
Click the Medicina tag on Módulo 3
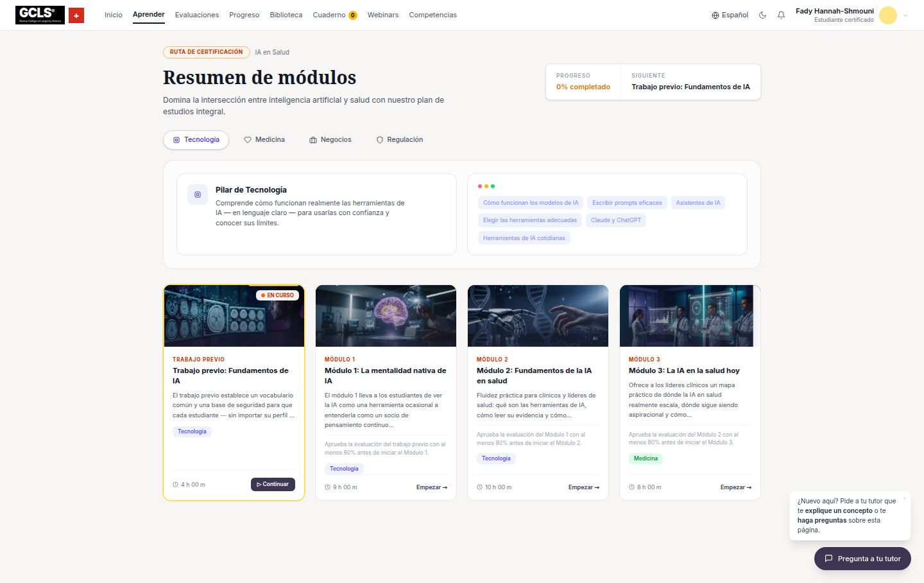pyautogui.click(x=646, y=458)
